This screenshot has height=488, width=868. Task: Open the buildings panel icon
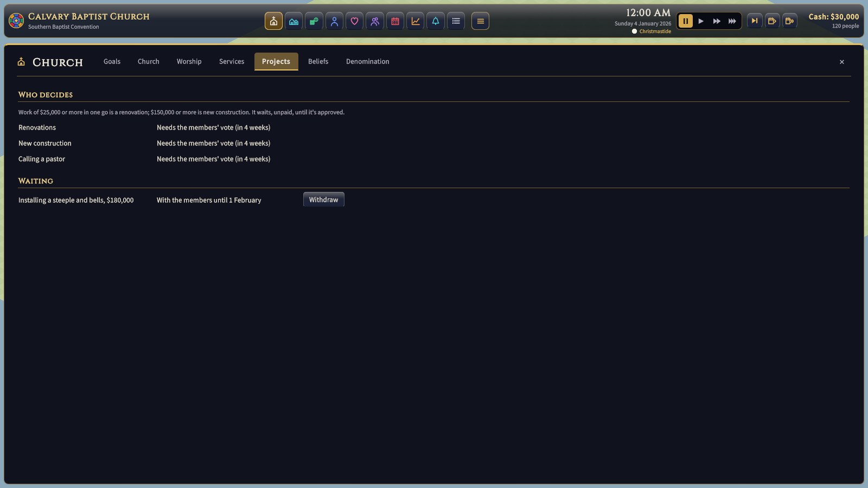tap(293, 21)
